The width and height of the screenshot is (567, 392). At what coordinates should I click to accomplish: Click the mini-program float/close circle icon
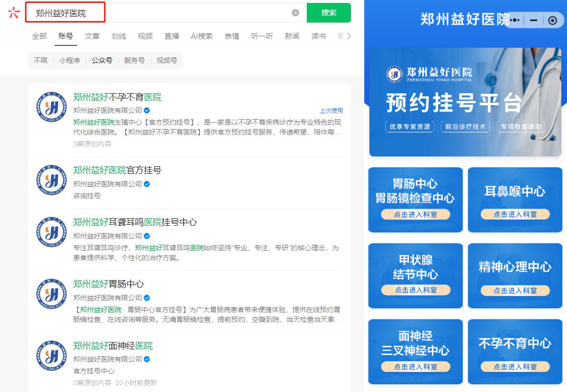click(x=553, y=20)
